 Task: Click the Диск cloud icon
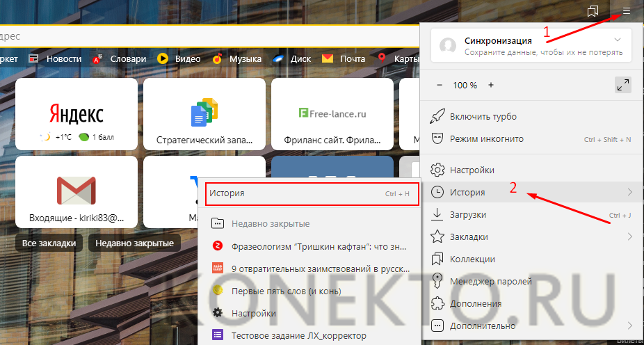click(278, 58)
